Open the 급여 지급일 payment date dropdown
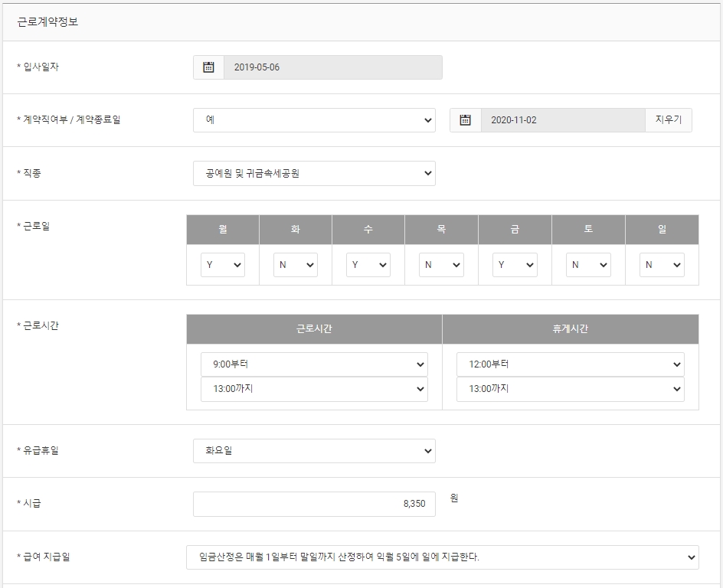The height and width of the screenshot is (588, 723). [442, 557]
